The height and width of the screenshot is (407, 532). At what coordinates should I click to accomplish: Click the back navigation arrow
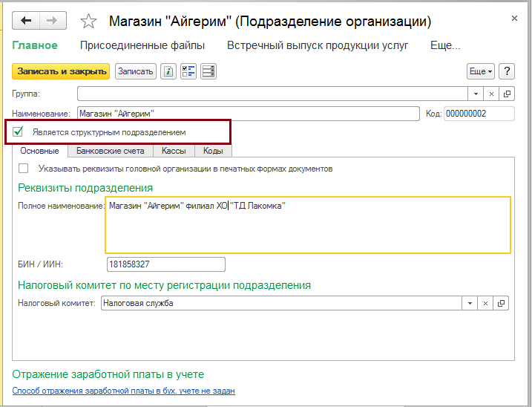pyautogui.click(x=26, y=21)
